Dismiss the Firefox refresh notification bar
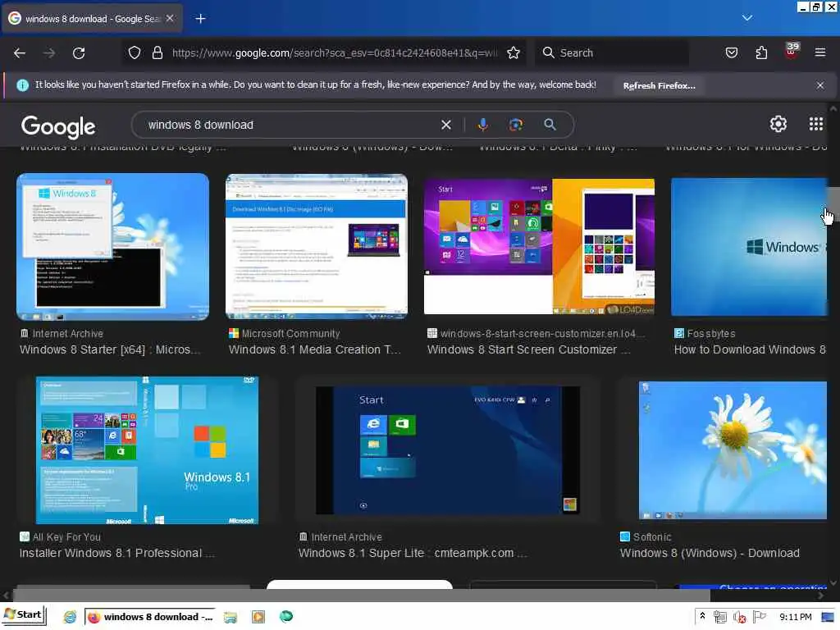 (820, 85)
